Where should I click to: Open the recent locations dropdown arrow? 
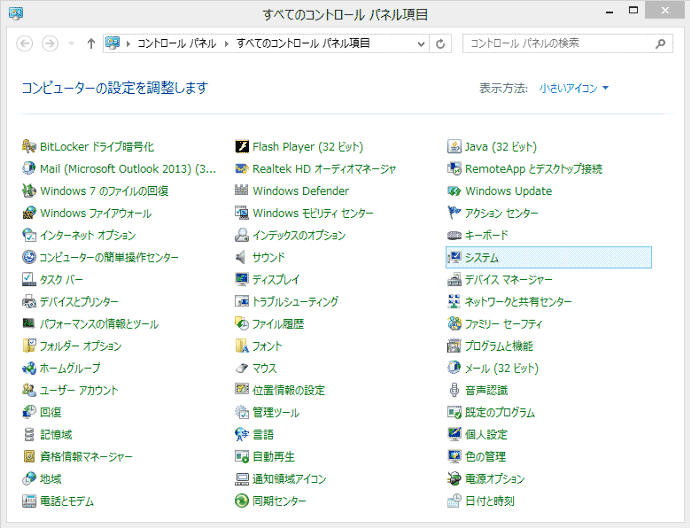point(71,44)
